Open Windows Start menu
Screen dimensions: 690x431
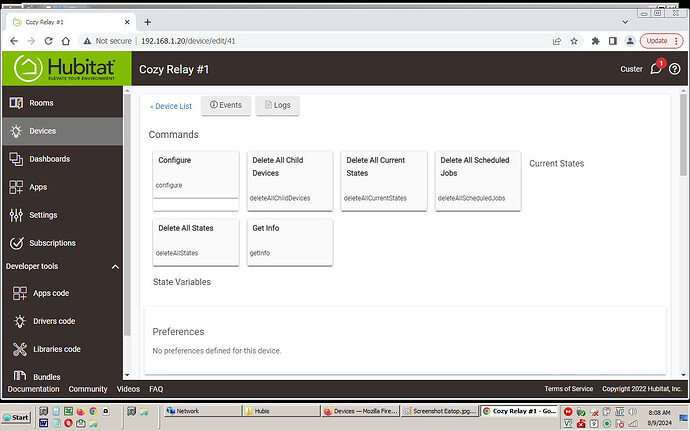tap(16, 417)
